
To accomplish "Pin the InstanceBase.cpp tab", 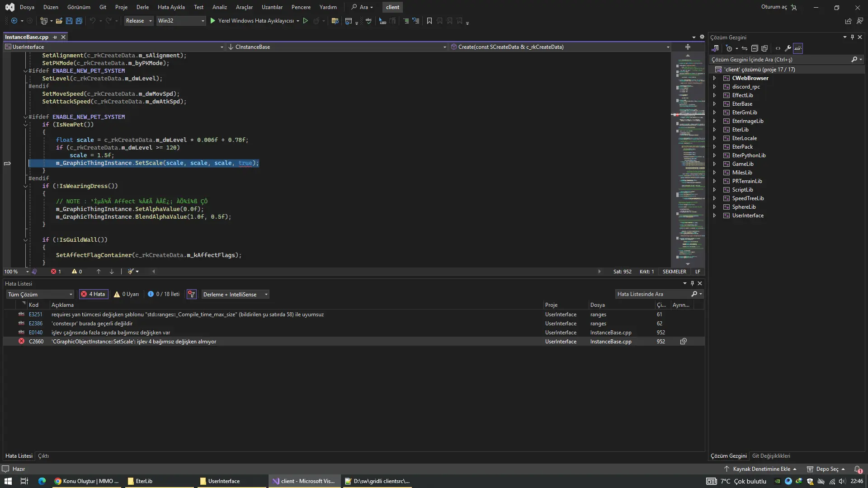I will pos(55,37).
